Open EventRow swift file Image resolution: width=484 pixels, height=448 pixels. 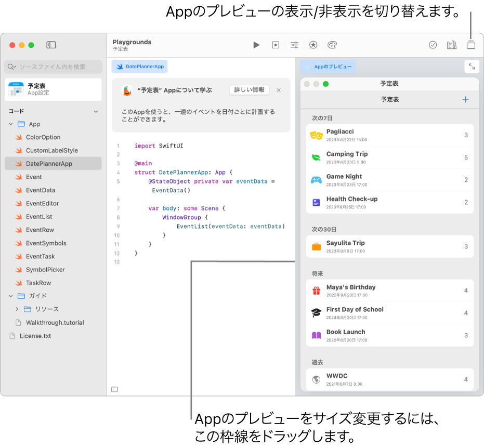click(53, 230)
